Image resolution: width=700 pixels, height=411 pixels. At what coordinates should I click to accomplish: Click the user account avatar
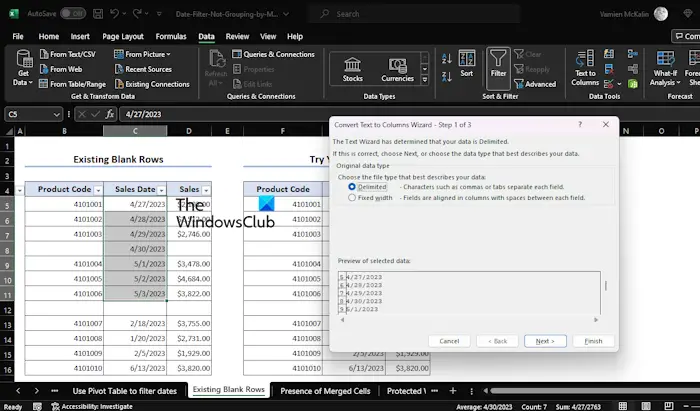point(661,14)
